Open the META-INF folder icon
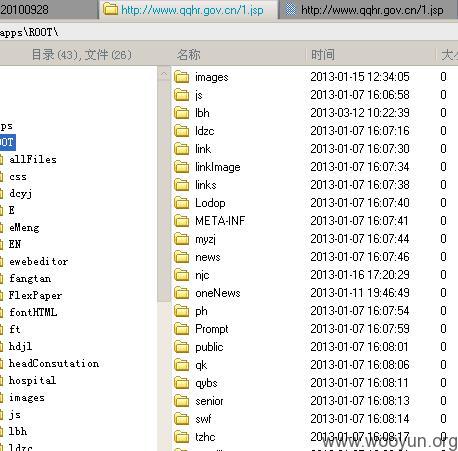The width and height of the screenshot is (458, 451). pyautogui.click(x=182, y=221)
